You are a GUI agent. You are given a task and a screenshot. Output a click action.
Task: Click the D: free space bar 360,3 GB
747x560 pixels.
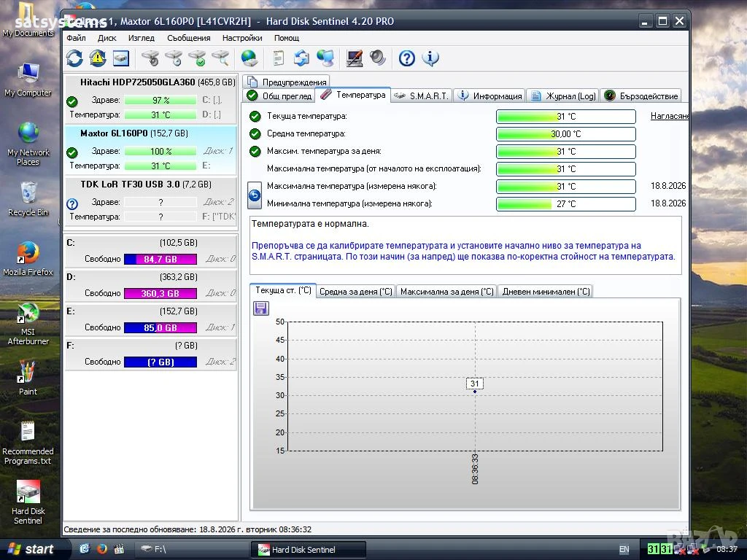click(x=160, y=293)
